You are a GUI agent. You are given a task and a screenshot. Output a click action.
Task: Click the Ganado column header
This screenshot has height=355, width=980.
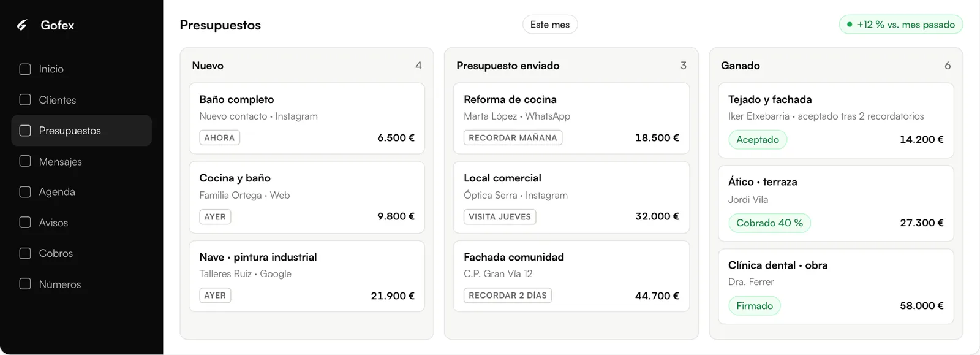tap(741, 66)
